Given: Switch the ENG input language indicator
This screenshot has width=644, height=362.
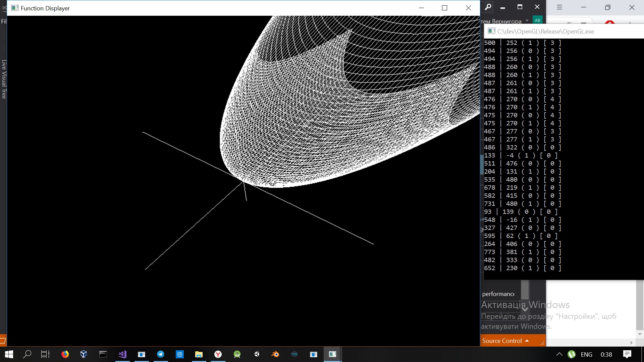Looking at the screenshot, I should pos(586,354).
